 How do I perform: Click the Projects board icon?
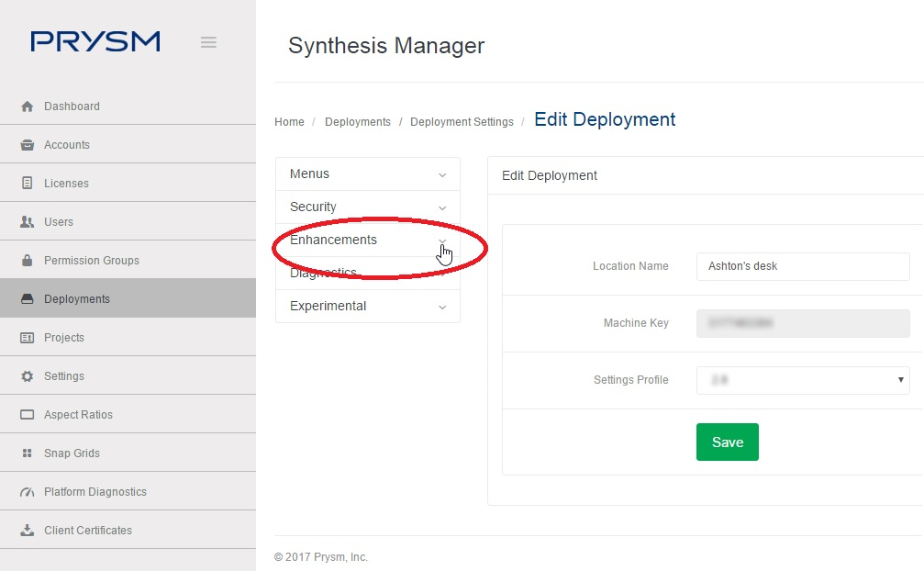[x=28, y=338]
